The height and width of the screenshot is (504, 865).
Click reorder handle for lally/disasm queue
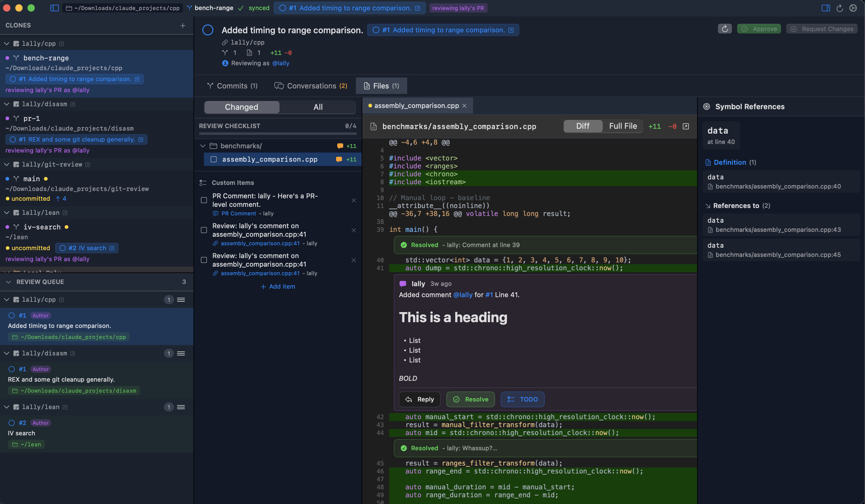pos(181,353)
